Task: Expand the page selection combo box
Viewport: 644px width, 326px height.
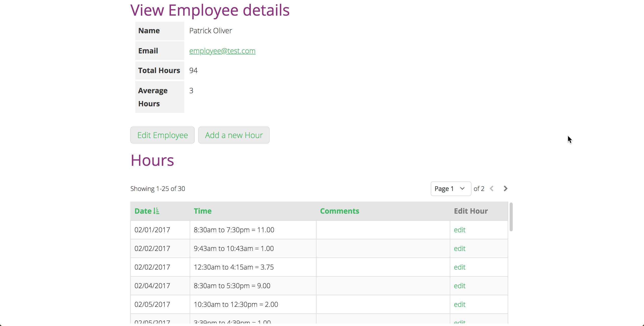Action: point(450,188)
